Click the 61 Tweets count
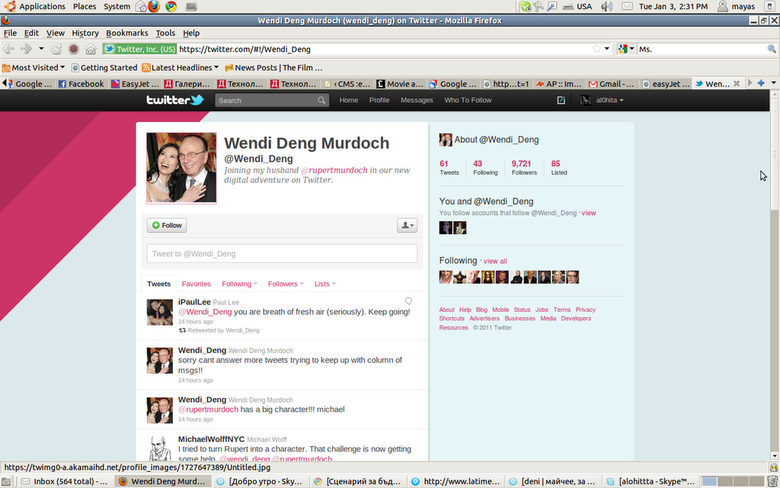 pyautogui.click(x=449, y=168)
